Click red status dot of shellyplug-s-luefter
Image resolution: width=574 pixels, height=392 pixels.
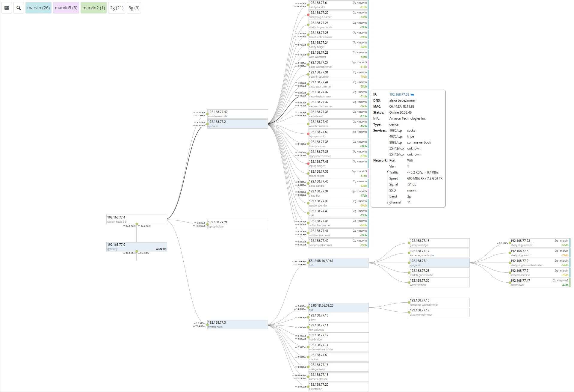308,15
